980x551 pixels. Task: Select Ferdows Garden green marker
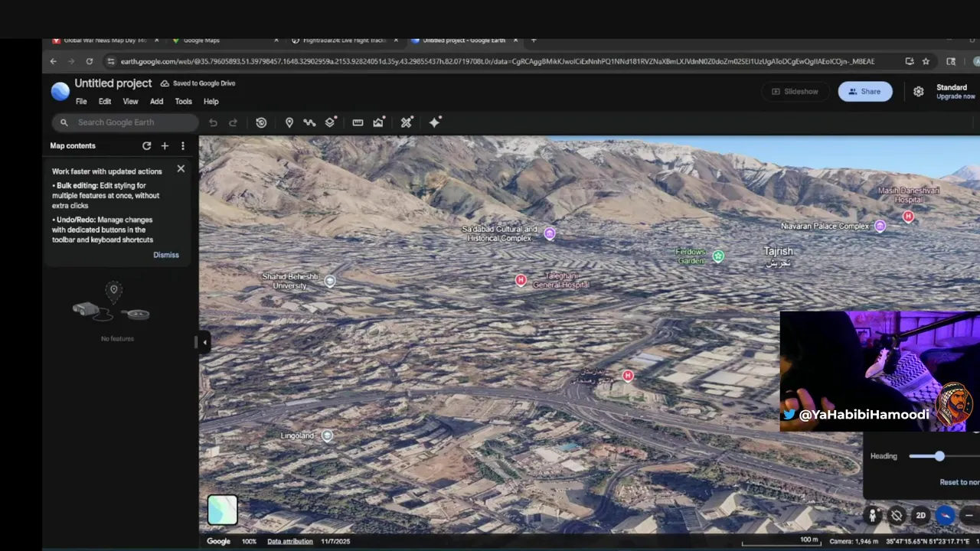click(x=718, y=256)
